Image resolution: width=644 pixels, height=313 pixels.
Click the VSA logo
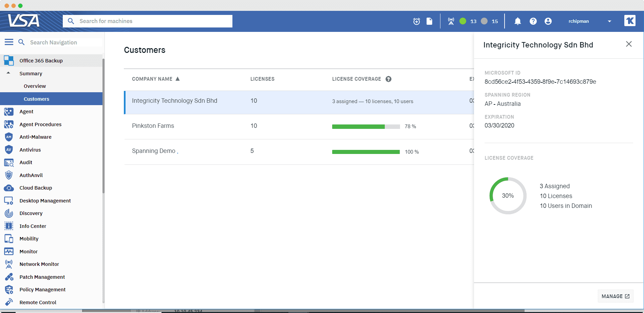click(24, 21)
